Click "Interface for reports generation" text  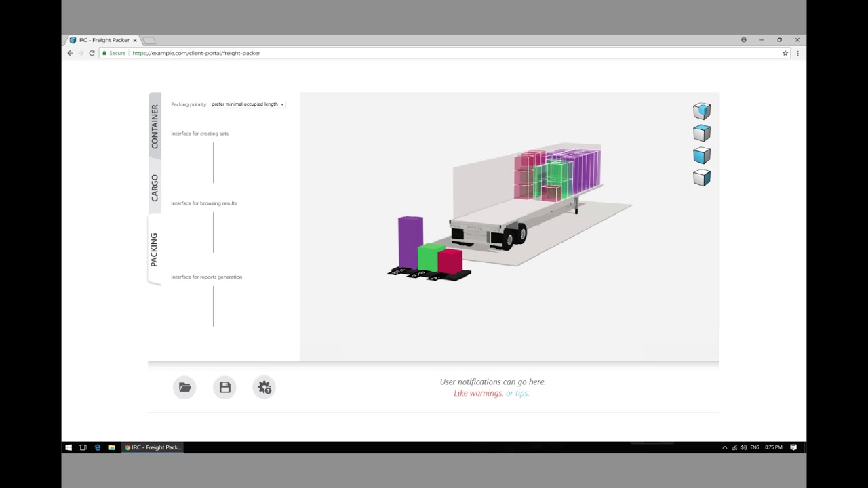point(207,277)
